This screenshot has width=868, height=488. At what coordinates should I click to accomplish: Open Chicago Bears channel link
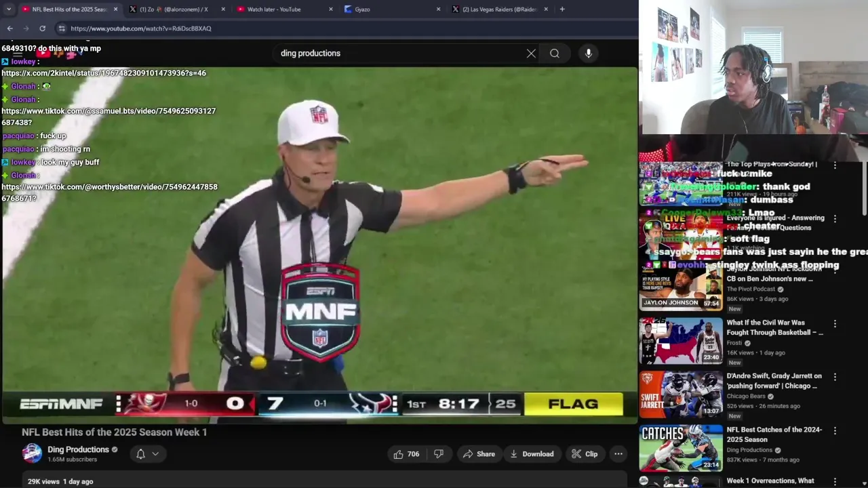pos(745,396)
